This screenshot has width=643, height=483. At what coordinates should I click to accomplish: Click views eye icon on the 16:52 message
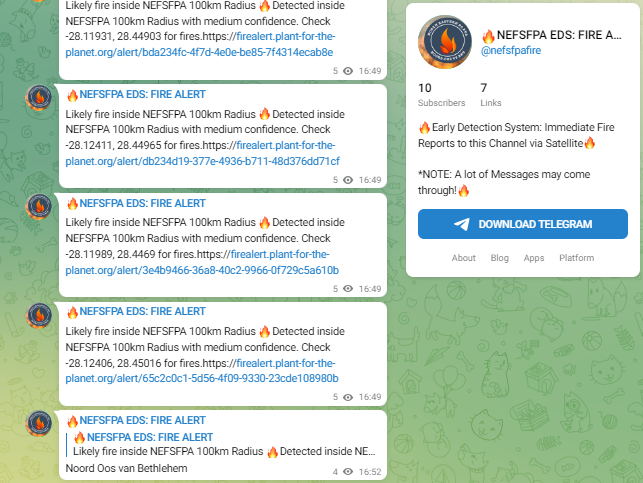[348, 472]
